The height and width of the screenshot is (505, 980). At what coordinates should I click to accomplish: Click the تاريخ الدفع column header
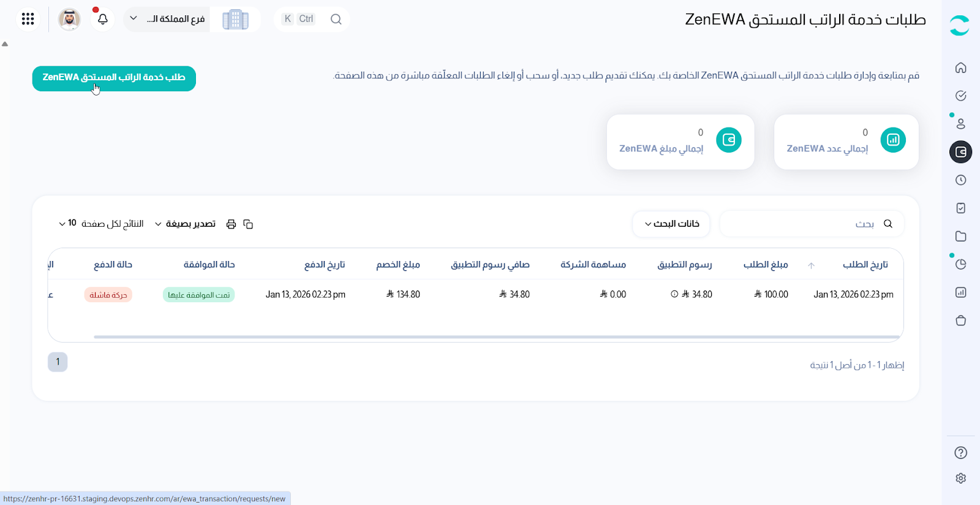pos(325,265)
